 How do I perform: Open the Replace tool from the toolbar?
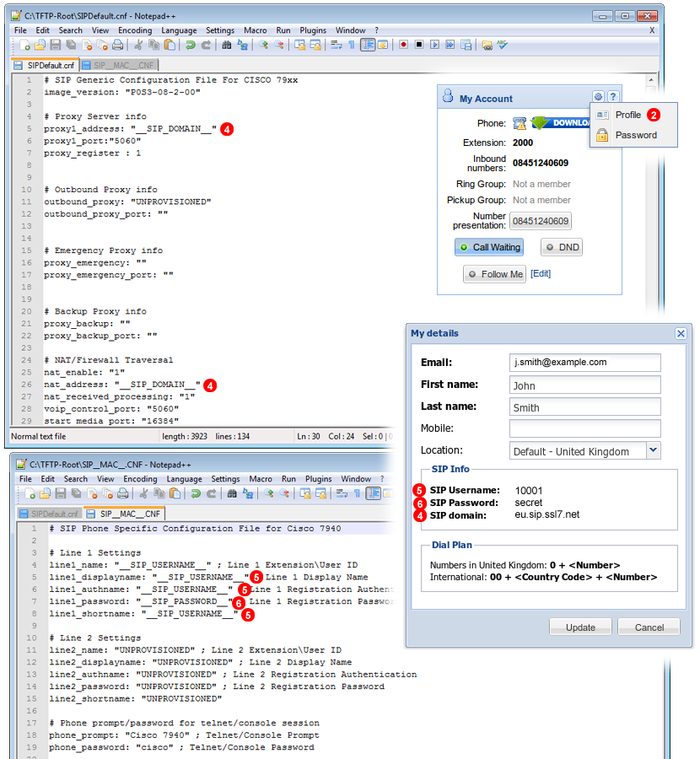tap(242, 47)
